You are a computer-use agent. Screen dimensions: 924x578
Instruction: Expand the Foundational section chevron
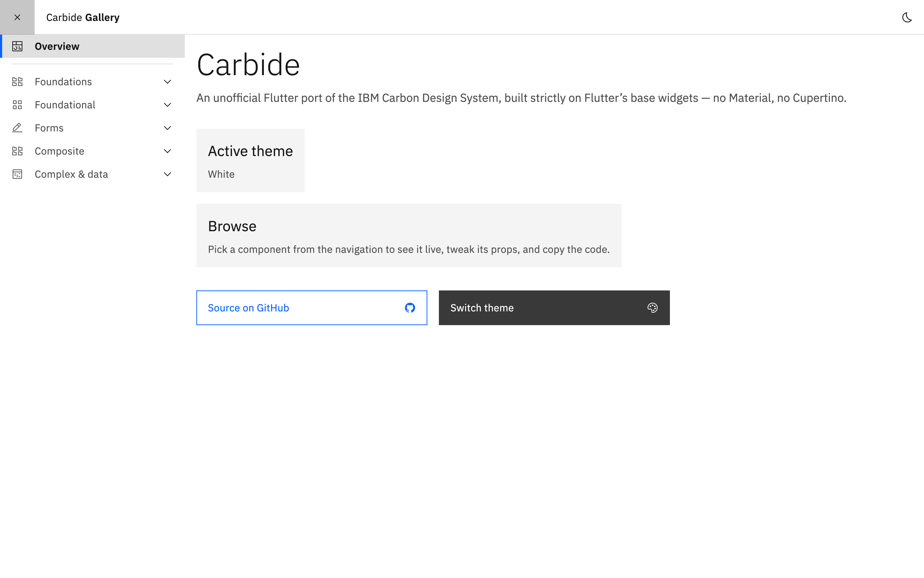[x=167, y=105]
